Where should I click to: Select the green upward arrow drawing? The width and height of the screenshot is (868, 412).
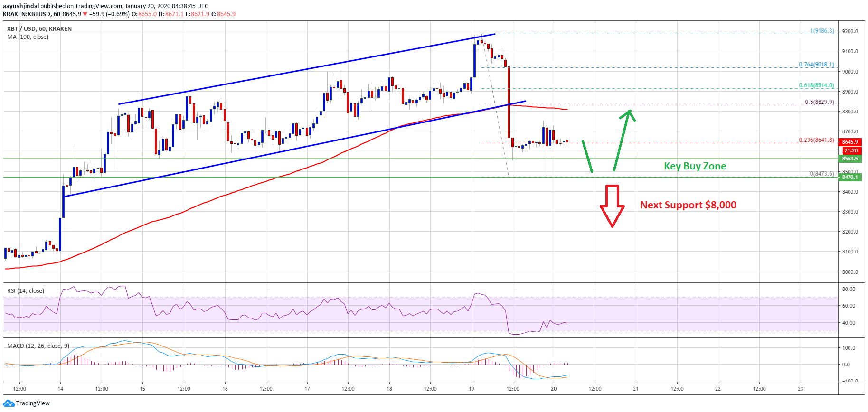point(624,140)
